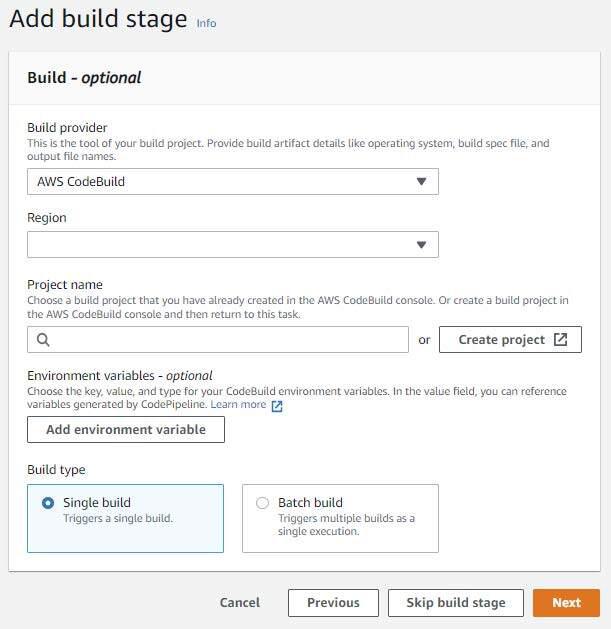Go back with the Previous button
The image size is (611, 629).
point(333,603)
